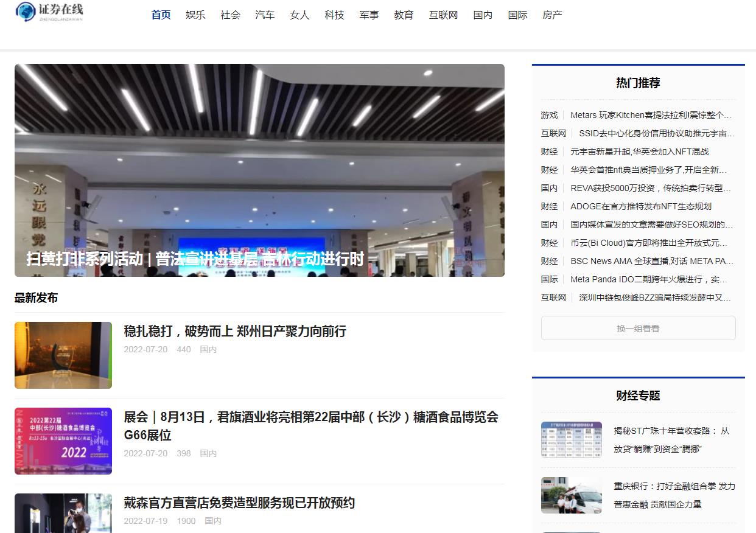Open the featured banner image story
Screen dimensions: 756x533
259,170
